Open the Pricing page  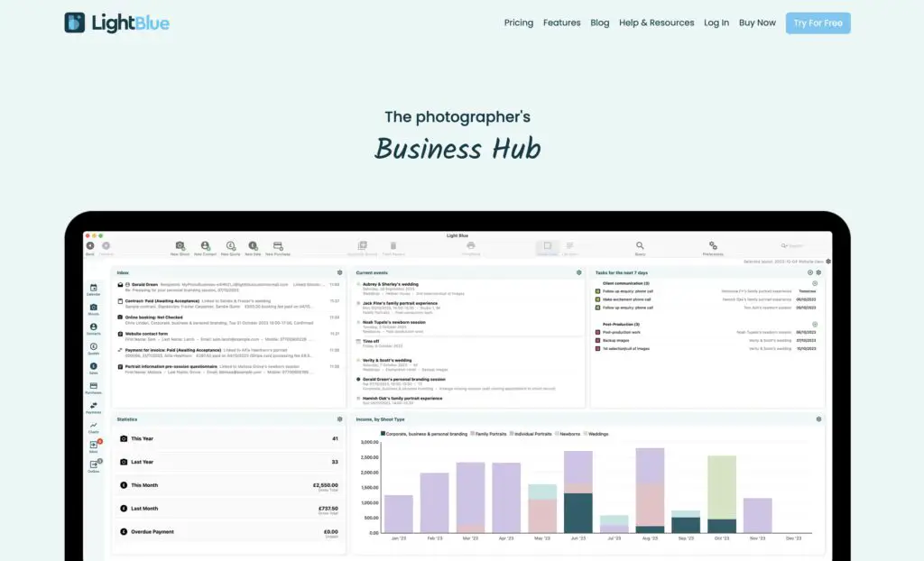click(519, 23)
